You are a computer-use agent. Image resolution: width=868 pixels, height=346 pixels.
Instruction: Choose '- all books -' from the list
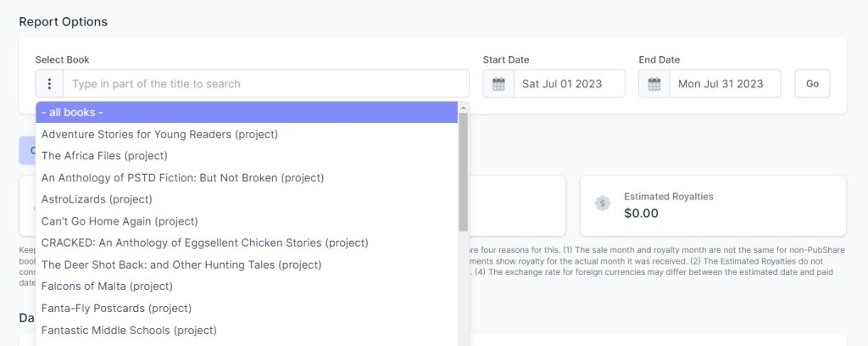click(246, 112)
